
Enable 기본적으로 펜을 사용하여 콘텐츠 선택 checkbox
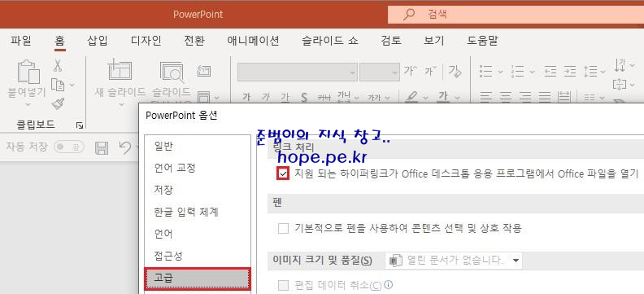(283, 228)
